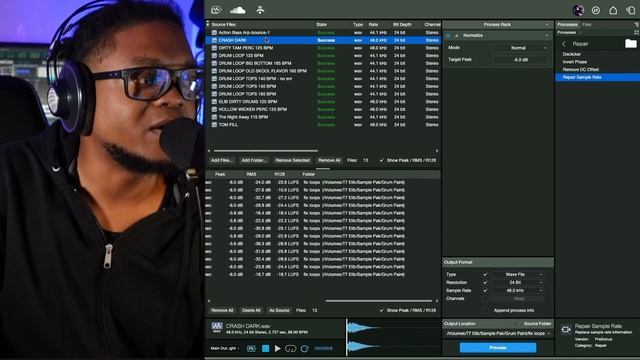
Task: Click the As Source button
Action: coord(279,310)
